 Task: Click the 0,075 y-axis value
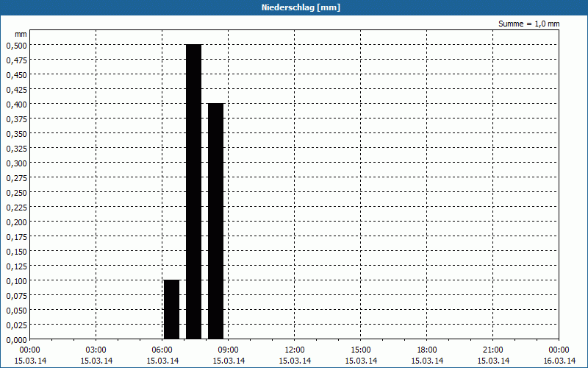point(17,296)
